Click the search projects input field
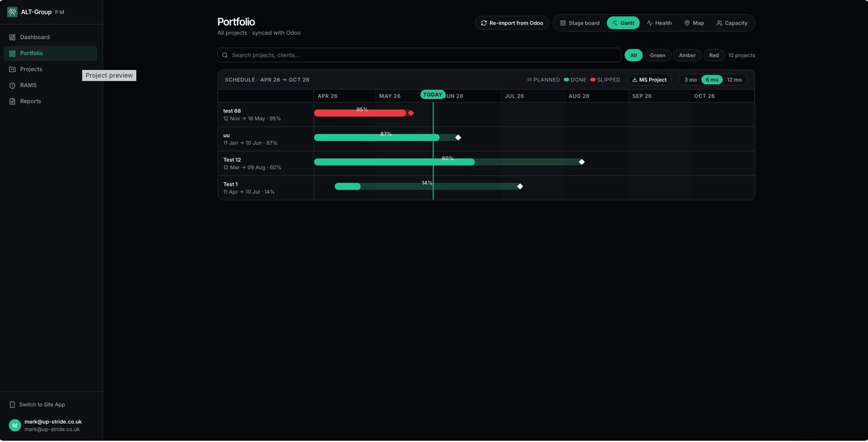The width and height of the screenshot is (868, 442). pyautogui.click(x=419, y=55)
